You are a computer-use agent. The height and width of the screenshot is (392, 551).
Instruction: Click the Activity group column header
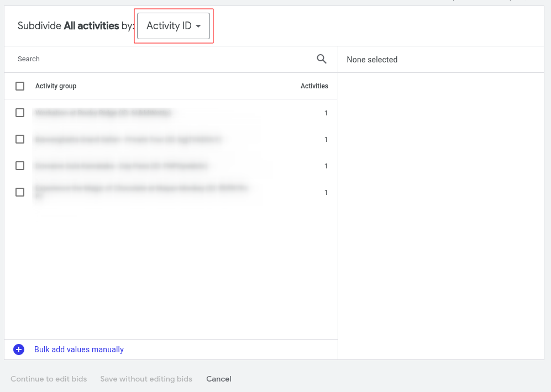coord(56,86)
